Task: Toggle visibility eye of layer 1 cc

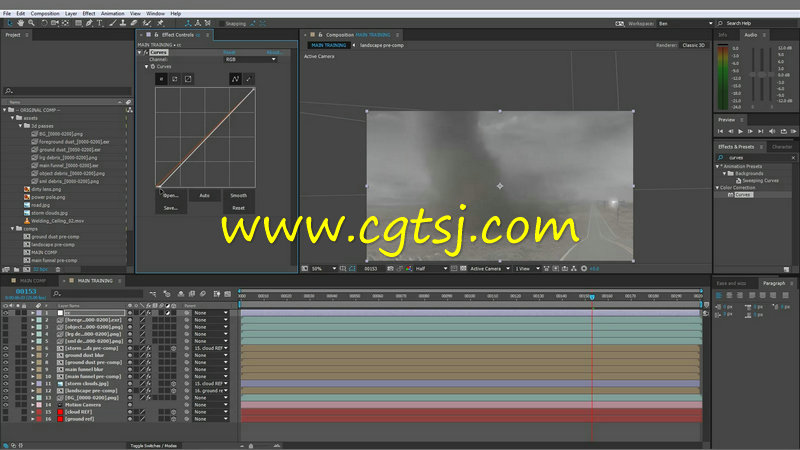Action: (x=6, y=313)
